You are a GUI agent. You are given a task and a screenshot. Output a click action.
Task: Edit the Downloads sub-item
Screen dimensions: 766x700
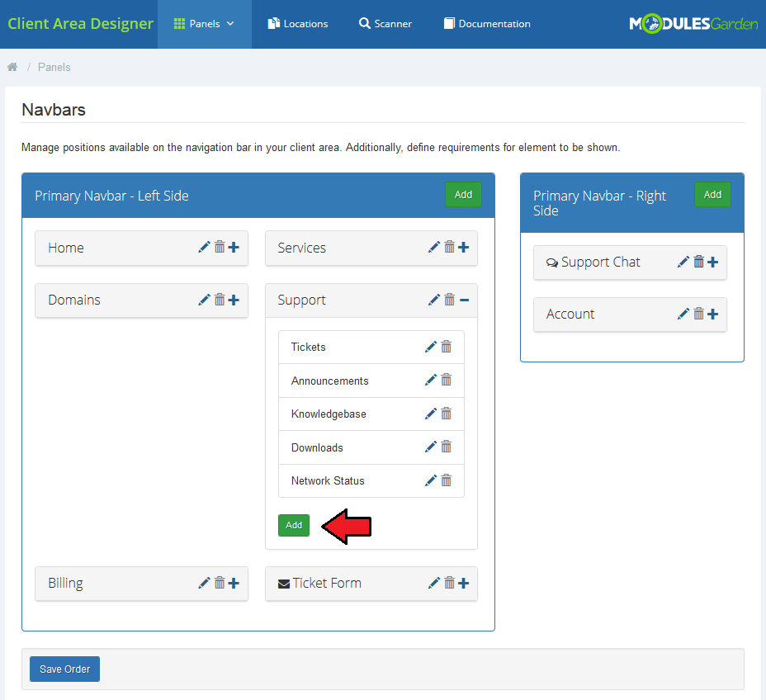click(431, 447)
